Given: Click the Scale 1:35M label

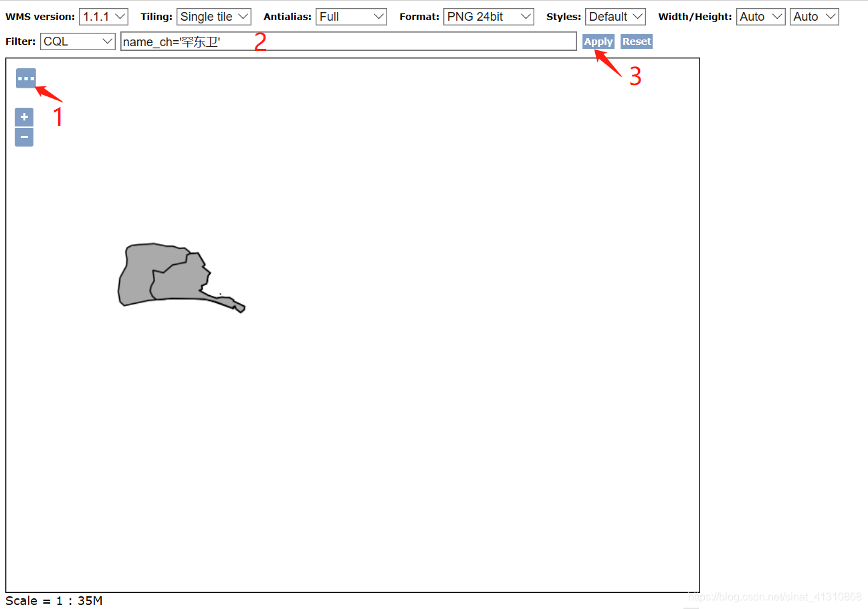Looking at the screenshot, I should point(52,600).
